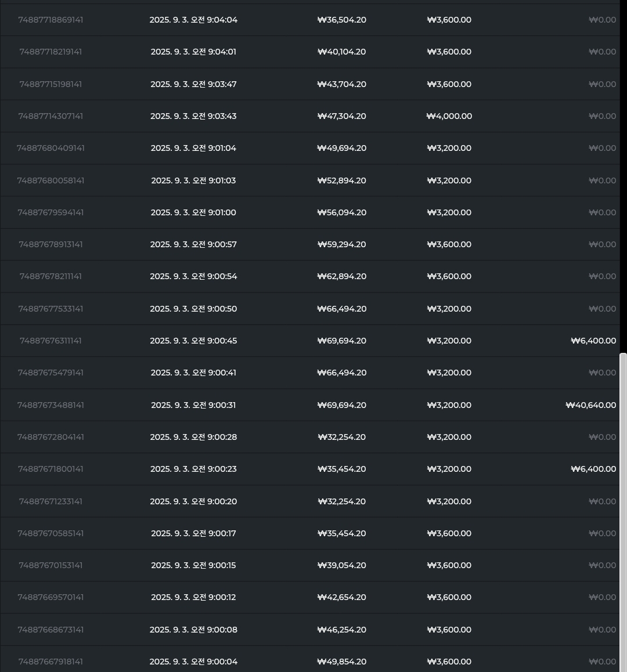This screenshot has height=672, width=627.
Task: Click the ₩40,640.00 payout amount
Action: [590, 405]
